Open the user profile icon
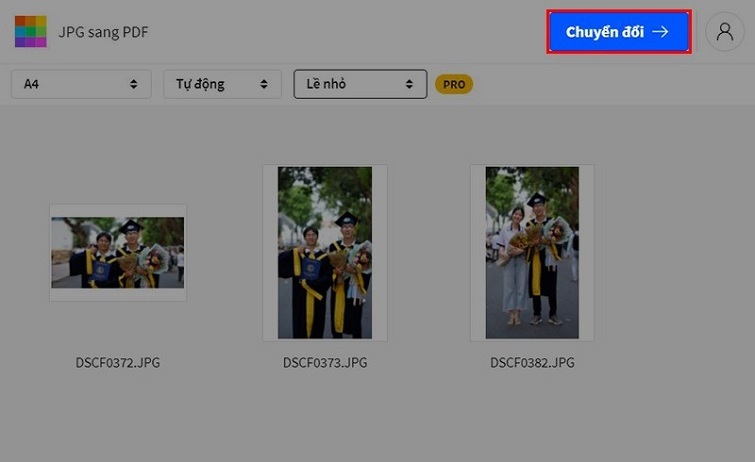This screenshot has height=462, width=755. click(x=724, y=32)
